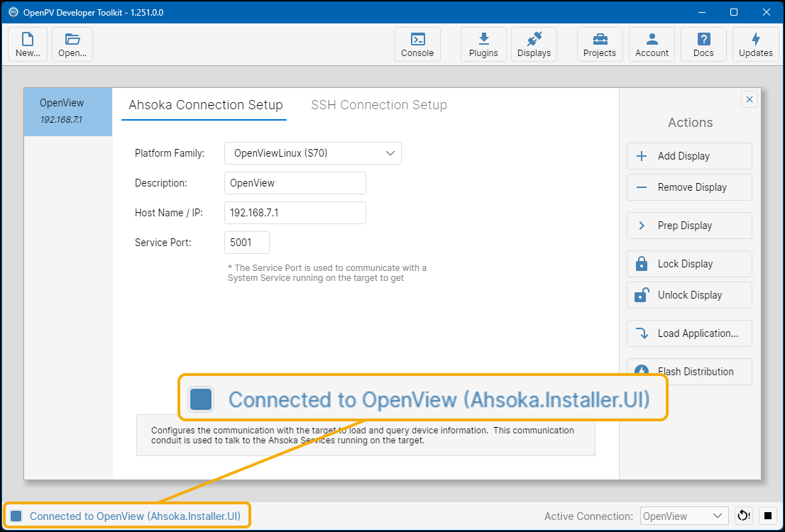
Task: Click the 'Platform Family:' label
Action: click(170, 153)
